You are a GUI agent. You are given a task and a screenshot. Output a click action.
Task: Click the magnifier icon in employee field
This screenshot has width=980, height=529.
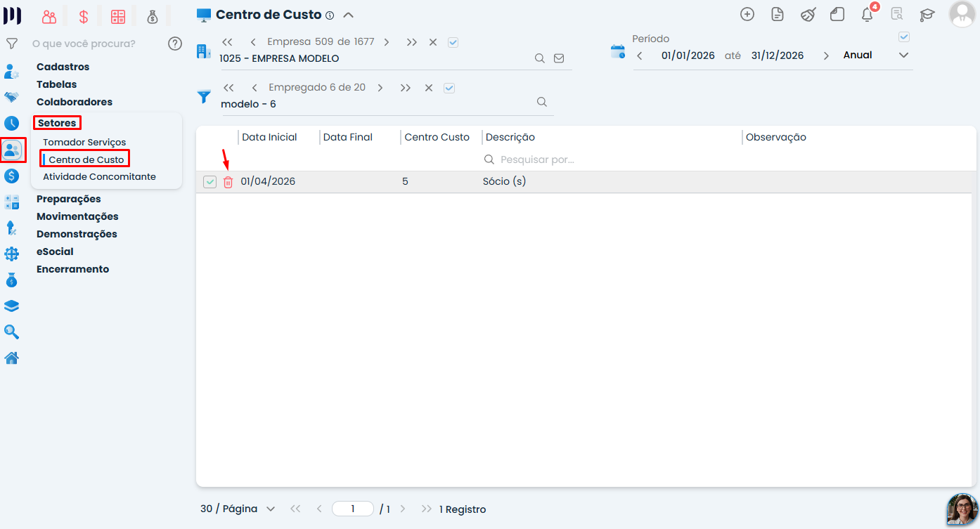click(x=542, y=102)
